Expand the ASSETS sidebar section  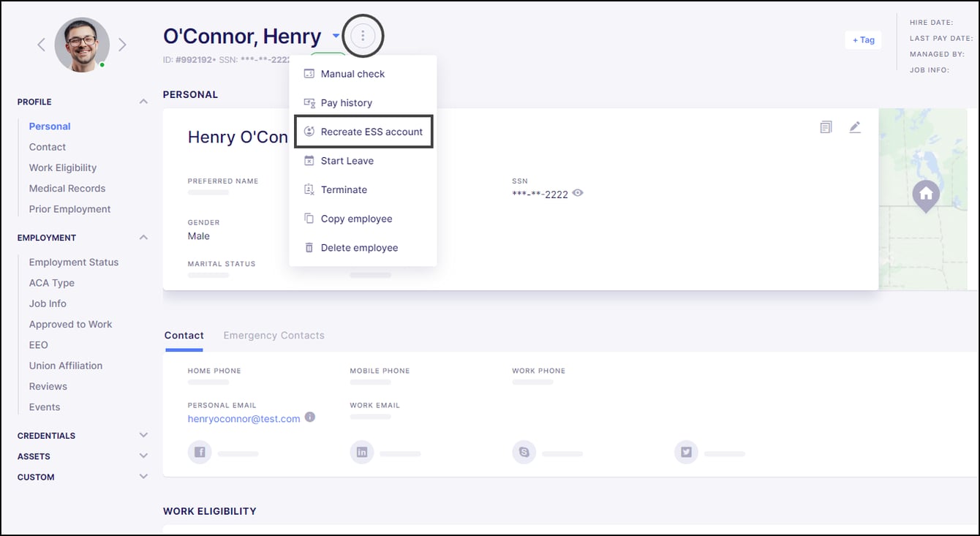pos(143,456)
